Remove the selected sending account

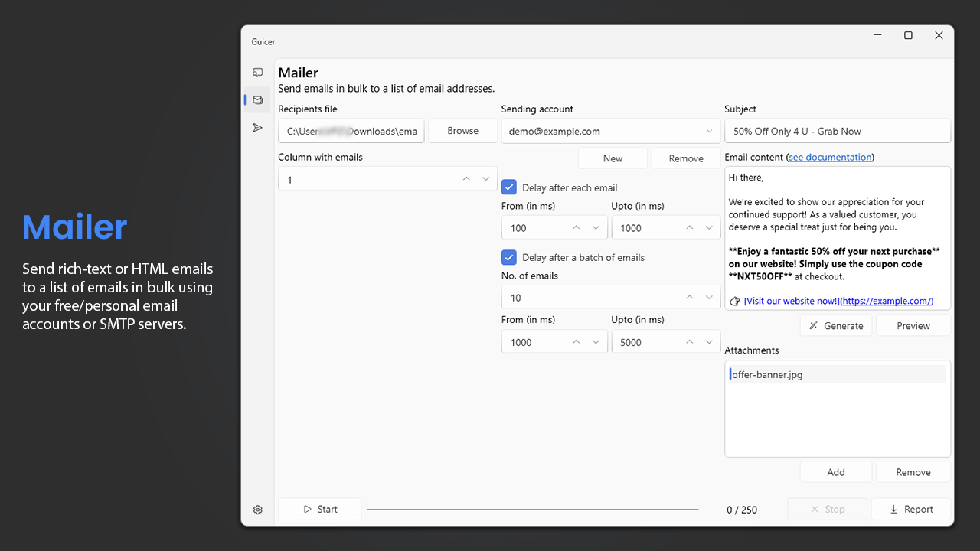(686, 158)
